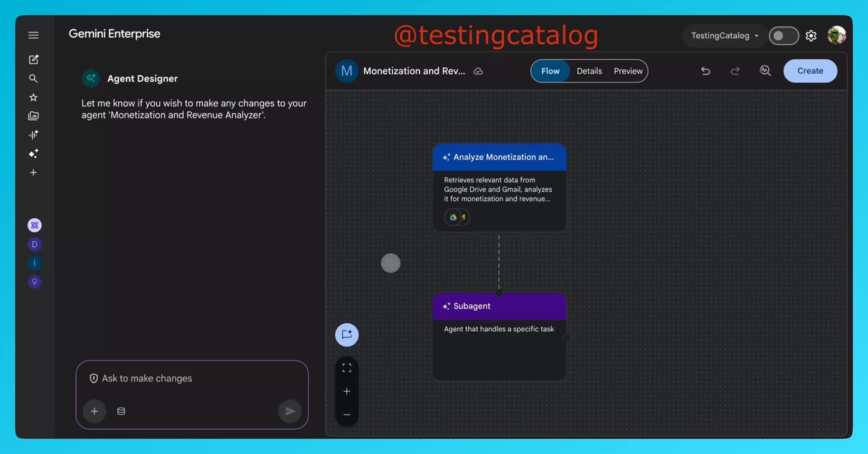Select the 'D' agent in sidebar
This screenshot has width=868, height=454.
(x=35, y=244)
